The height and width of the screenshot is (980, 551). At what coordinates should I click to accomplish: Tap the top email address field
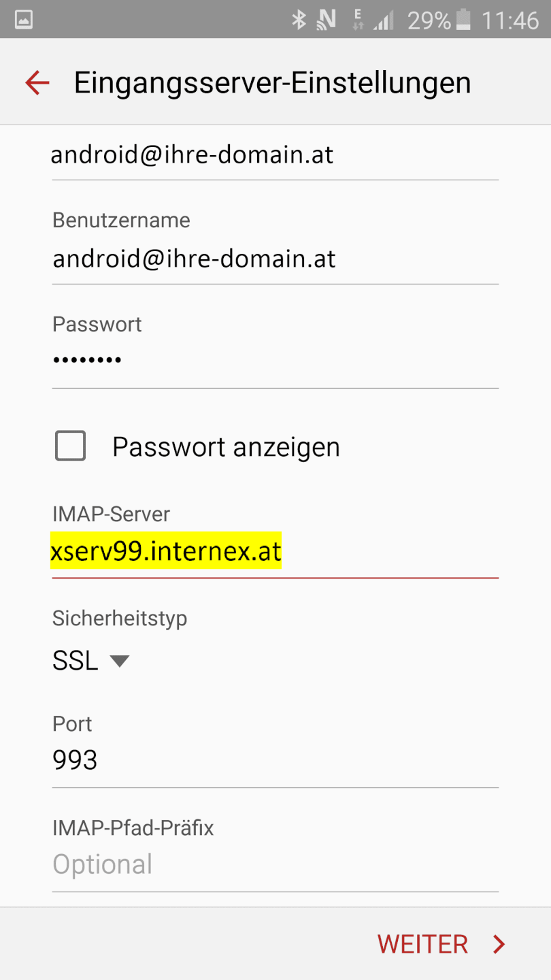(x=275, y=155)
